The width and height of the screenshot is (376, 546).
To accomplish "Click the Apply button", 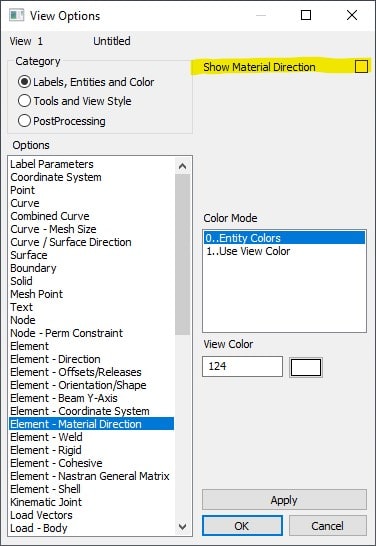I will 284,500.
